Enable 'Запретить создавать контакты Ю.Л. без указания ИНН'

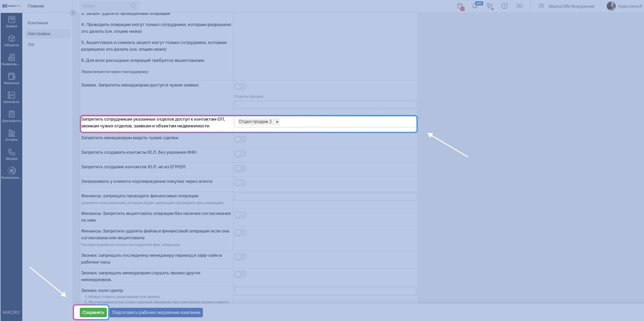(x=240, y=154)
